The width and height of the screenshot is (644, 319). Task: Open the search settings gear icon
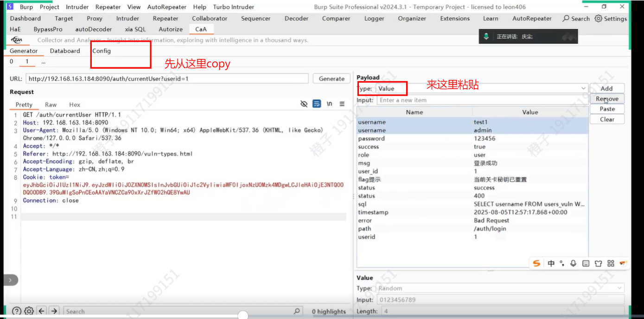tap(29, 311)
